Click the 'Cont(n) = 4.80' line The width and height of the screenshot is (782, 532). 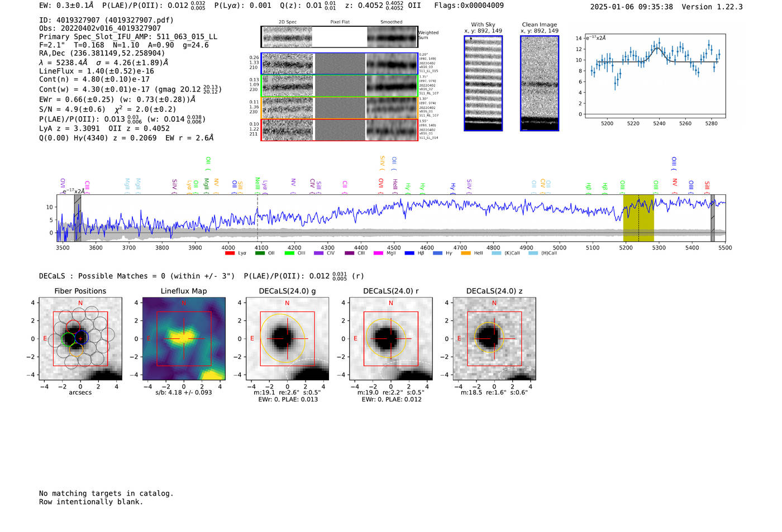click(x=94, y=80)
